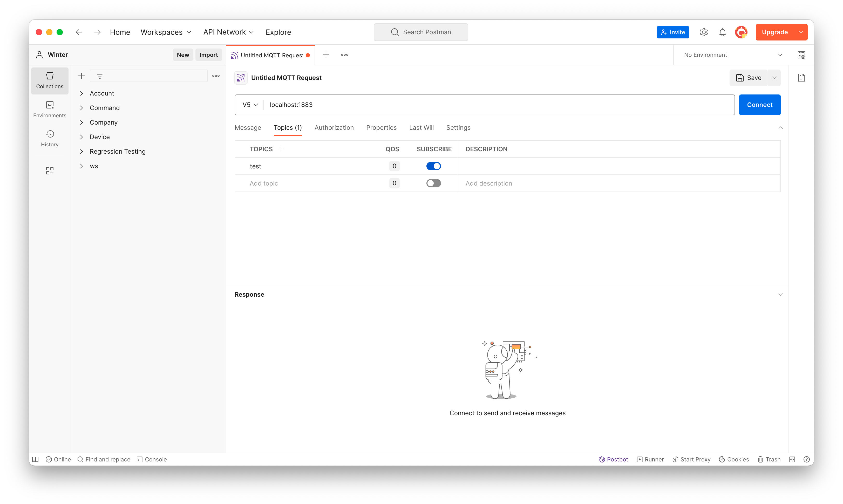Open the environment quick look icon

(x=801, y=55)
